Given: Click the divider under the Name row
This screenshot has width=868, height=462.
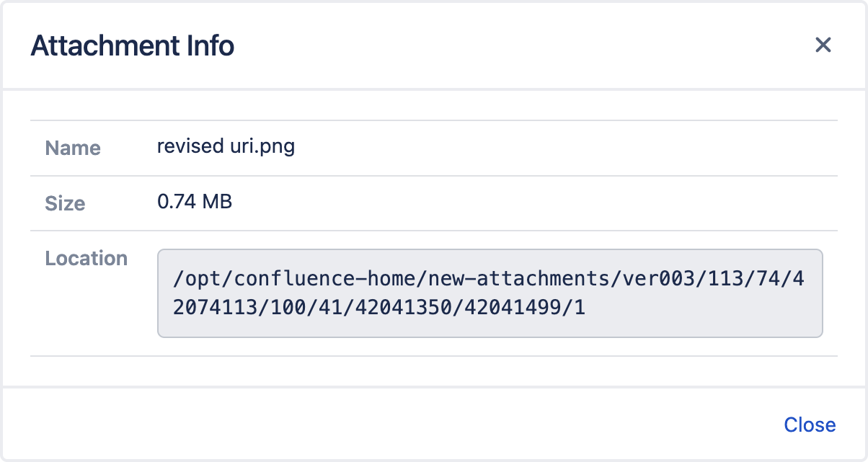Looking at the screenshot, I should [433, 175].
